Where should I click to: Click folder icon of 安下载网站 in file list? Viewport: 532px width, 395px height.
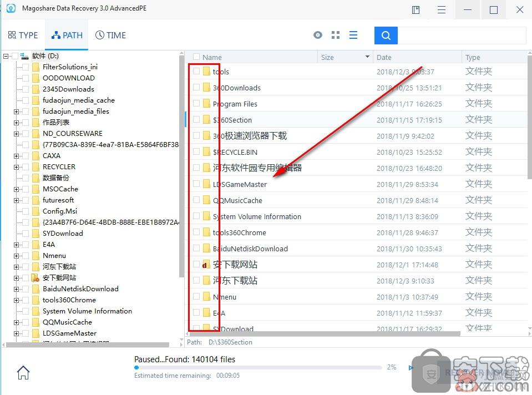[x=206, y=265]
